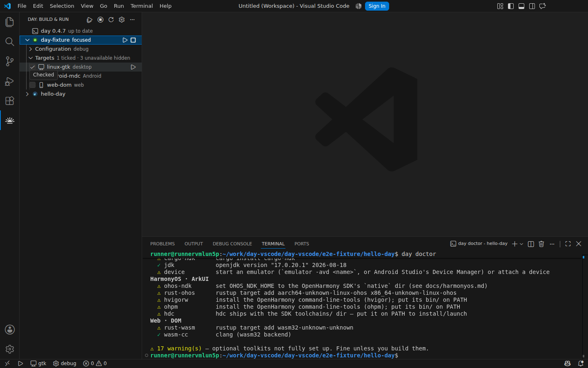Viewport: 588px width, 368px height.
Task: Close the terminal panel
Action: point(579,244)
